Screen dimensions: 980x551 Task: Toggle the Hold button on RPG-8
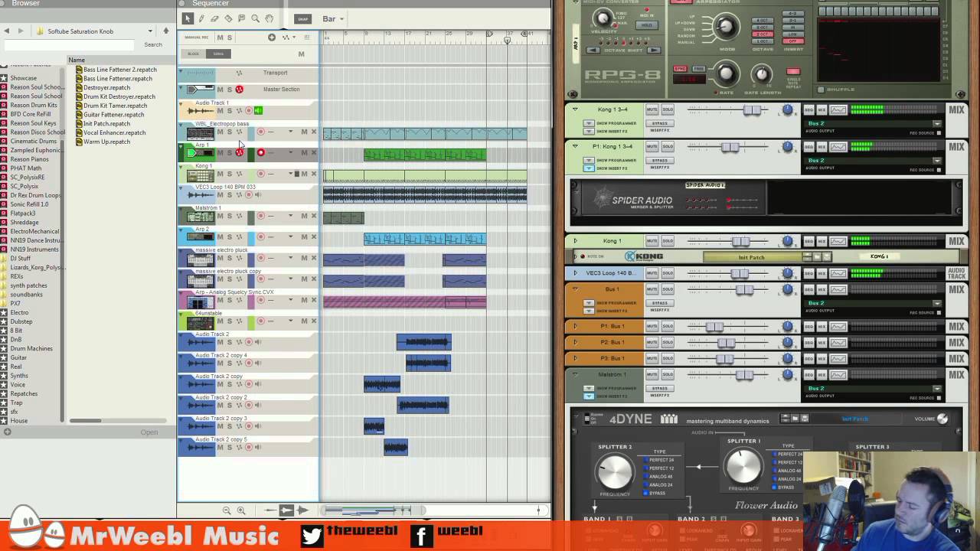tap(647, 25)
